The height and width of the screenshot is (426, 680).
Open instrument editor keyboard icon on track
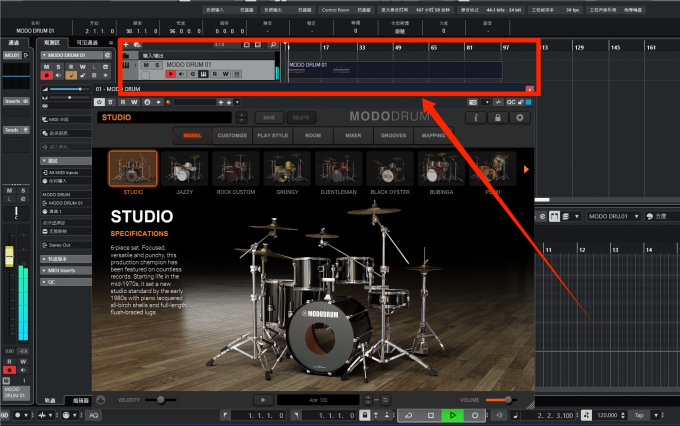[203, 74]
